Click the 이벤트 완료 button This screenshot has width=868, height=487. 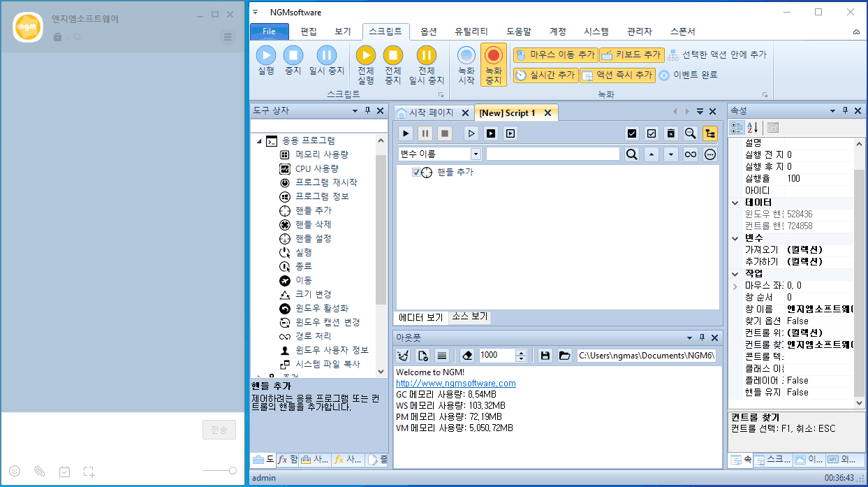pos(688,75)
